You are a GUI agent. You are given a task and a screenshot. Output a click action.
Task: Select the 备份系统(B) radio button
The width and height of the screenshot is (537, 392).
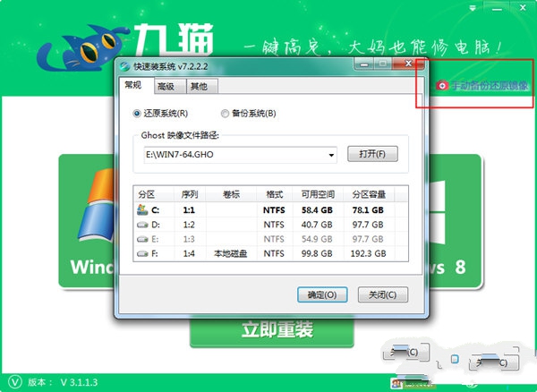coord(225,114)
